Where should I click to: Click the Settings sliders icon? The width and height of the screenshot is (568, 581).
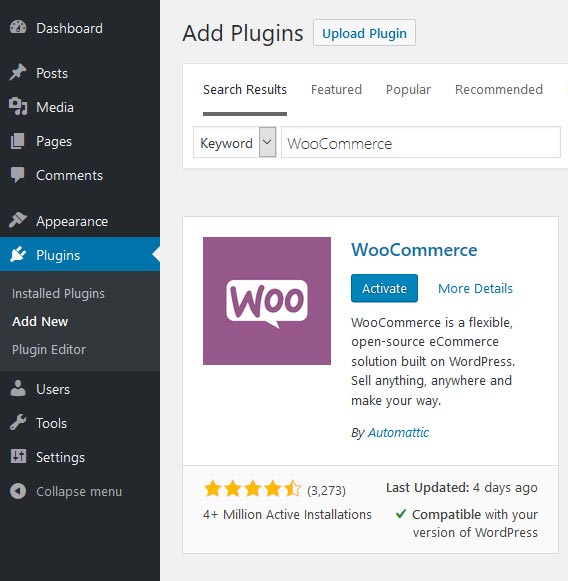tap(18, 456)
